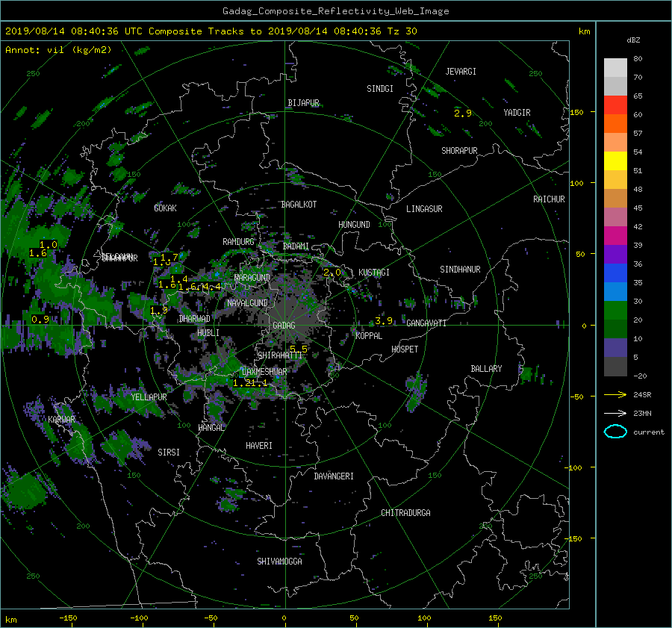Image resolution: width=672 pixels, height=628 pixels.
Task: Click the DHARWAD city label
Action: 195,319
